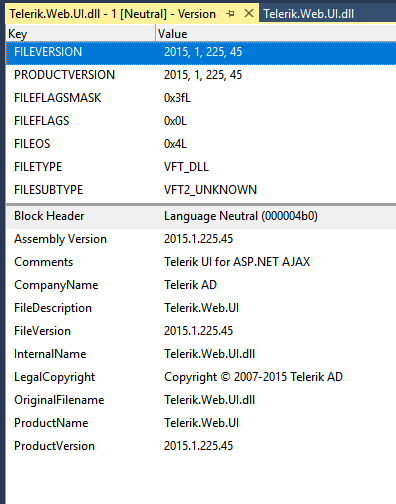
Task: Click the Value column header
Action: pyautogui.click(x=276, y=34)
